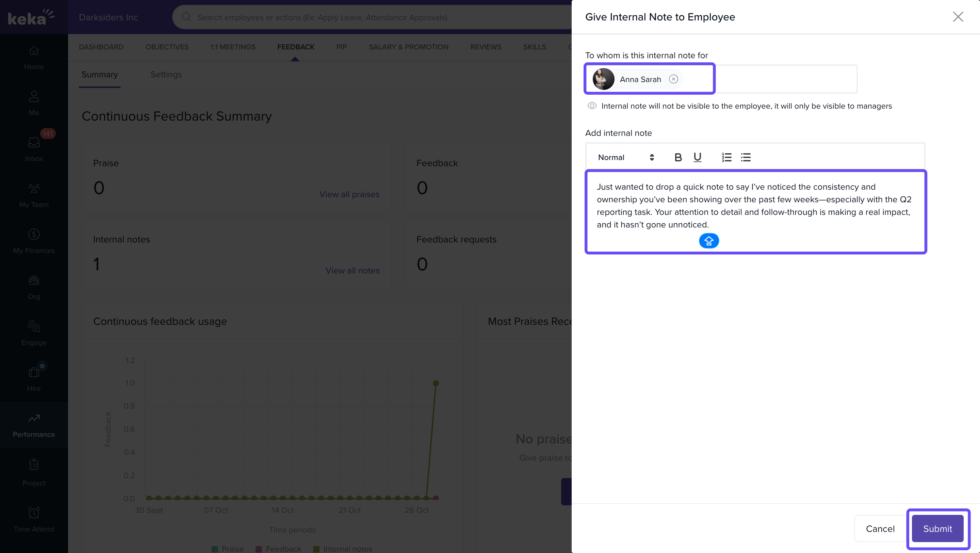This screenshot has height=553, width=980.
Task: Open the Objectives tab
Action: click(167, 47)
